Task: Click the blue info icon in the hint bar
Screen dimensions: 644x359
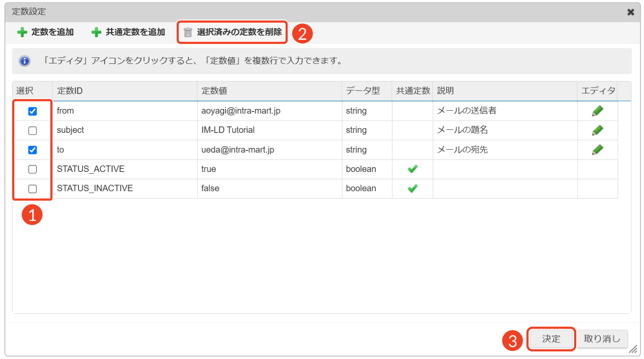Action: 25,61
